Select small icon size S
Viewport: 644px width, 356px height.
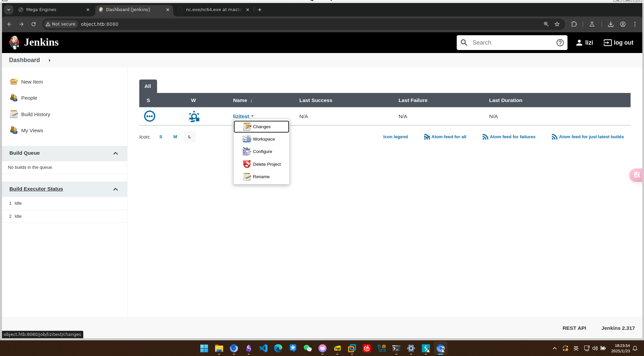coord(161,137)
